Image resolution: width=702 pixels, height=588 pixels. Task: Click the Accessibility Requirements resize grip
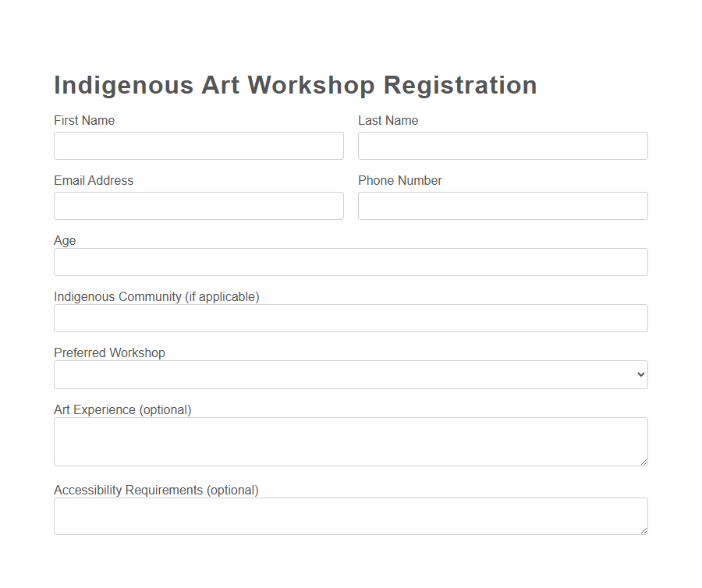click(x=644, y=530)
